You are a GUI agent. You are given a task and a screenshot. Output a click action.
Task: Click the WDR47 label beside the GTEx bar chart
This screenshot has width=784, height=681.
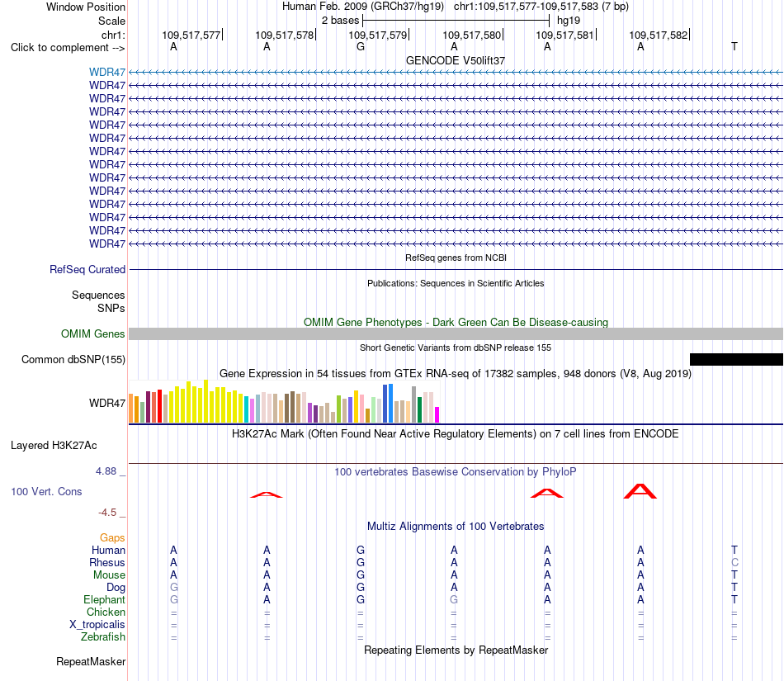pos(107,403)
